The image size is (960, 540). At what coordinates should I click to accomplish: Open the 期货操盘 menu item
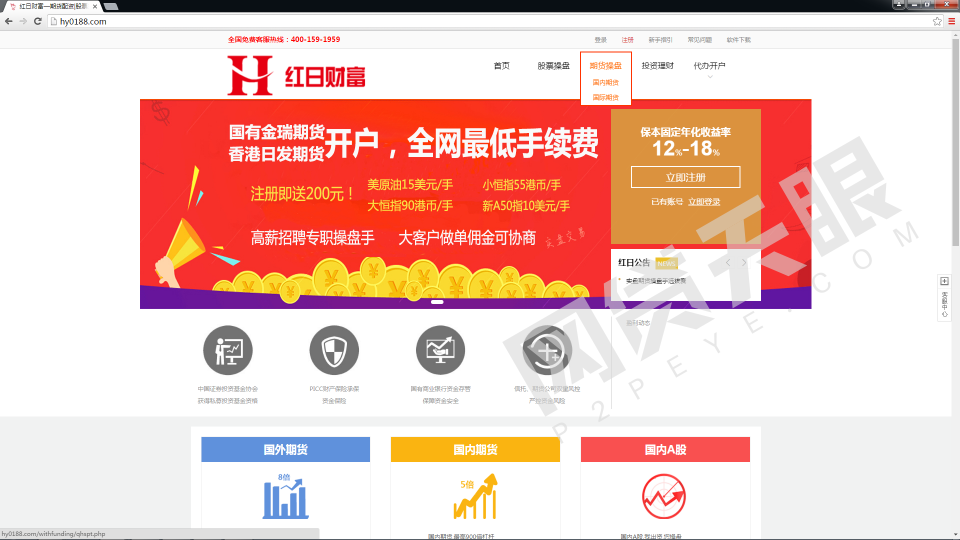[x=606, y=66]
